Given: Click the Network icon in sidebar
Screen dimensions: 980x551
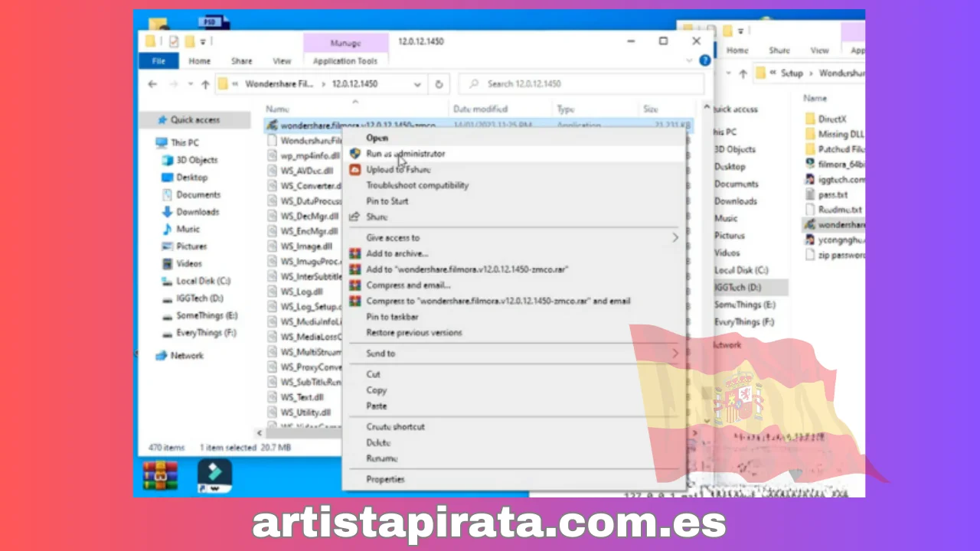Looking at the screenshot, I should pos(161,356).
